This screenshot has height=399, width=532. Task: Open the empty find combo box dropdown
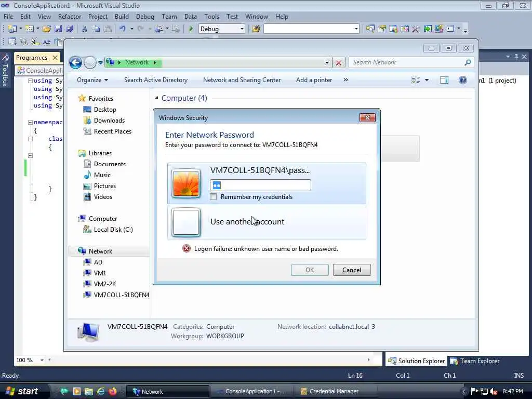356,29
